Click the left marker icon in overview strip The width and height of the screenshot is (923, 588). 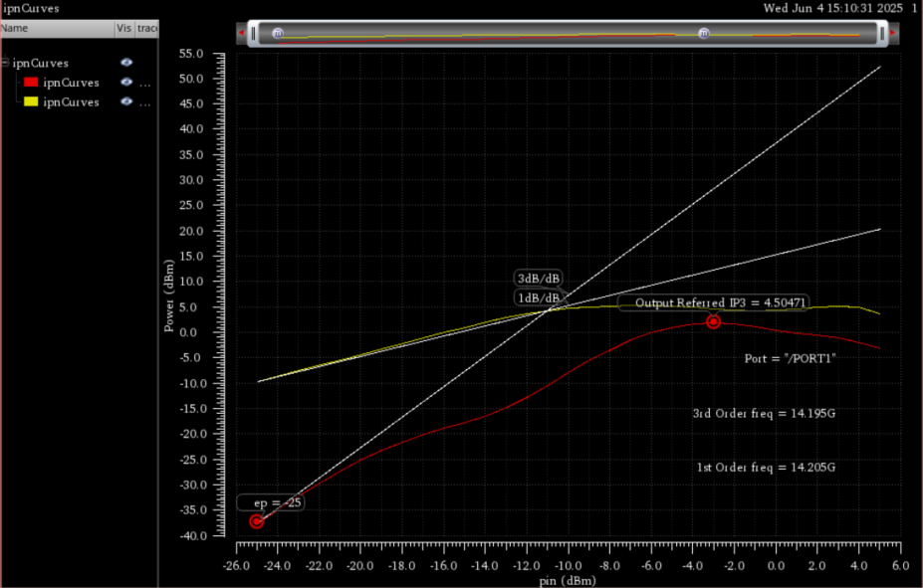pos(278,34)
